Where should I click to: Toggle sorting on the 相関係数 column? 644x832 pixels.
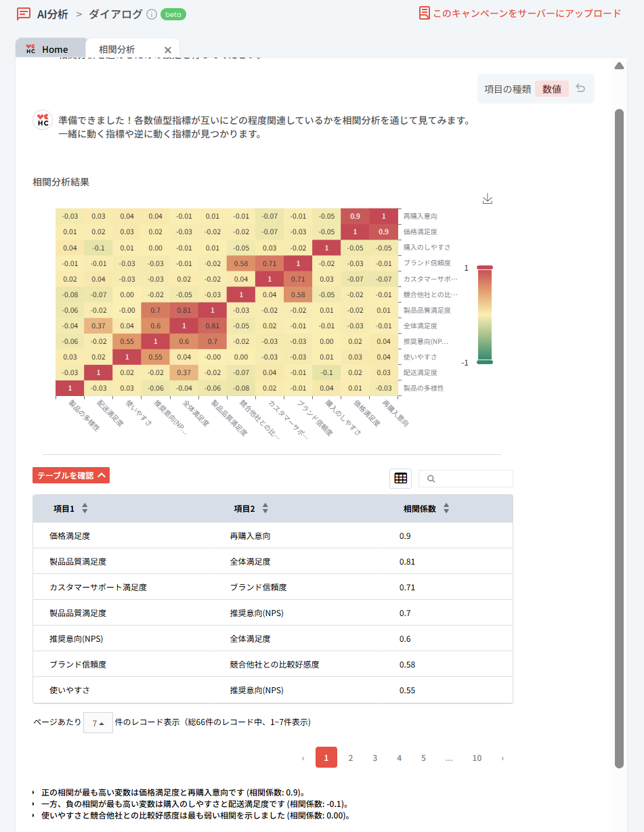point(447,508)
